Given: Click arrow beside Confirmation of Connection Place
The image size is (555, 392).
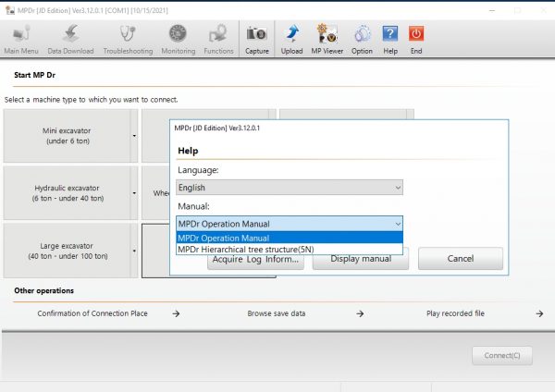Looking at the screenshot, I should [176, 313].
